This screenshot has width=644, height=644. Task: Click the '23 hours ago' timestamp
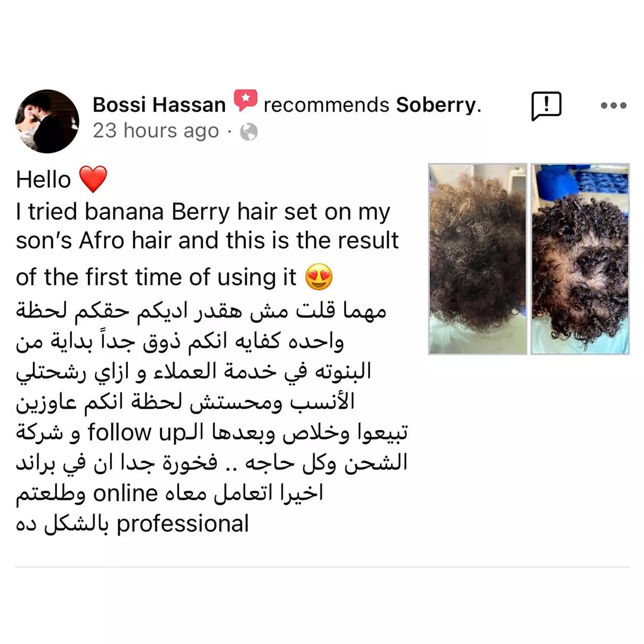click(x=156, y=131)
